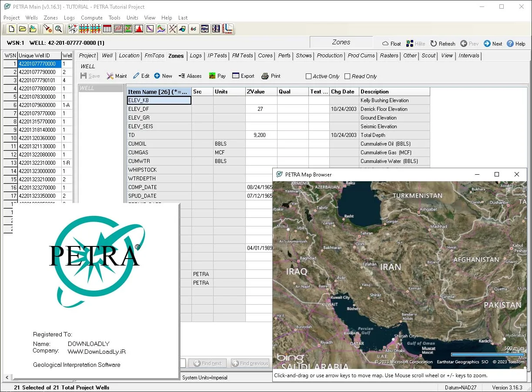Click the Next well button

click(x=493, y=44)
